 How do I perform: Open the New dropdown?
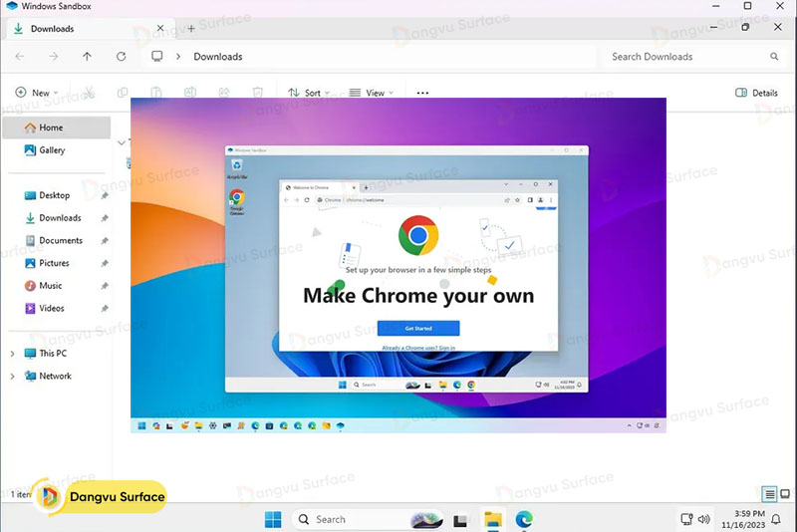37,93
